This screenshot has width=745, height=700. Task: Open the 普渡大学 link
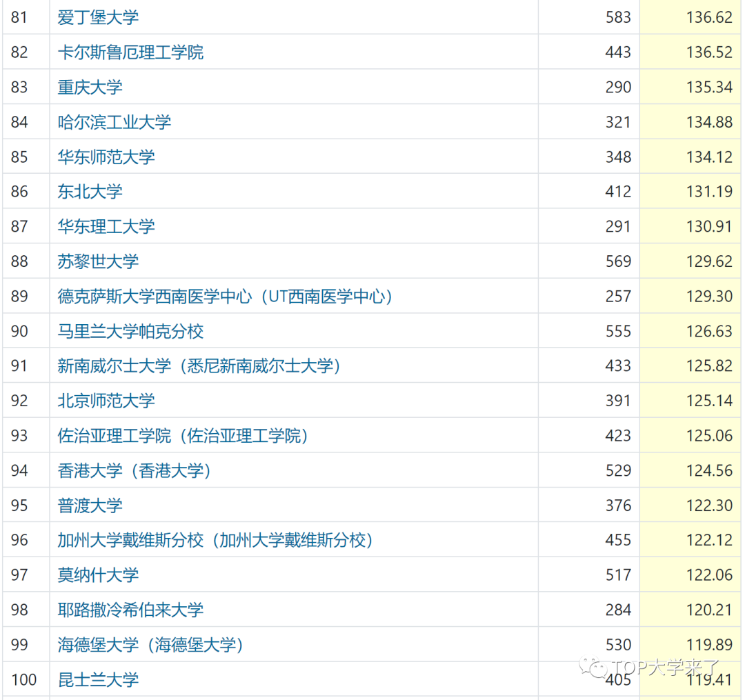(90, 505)
